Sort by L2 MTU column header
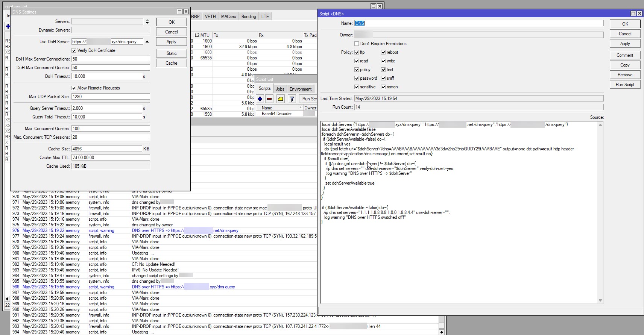The width and height of the screenshot is (644, 335). click(x=203, y=35)
